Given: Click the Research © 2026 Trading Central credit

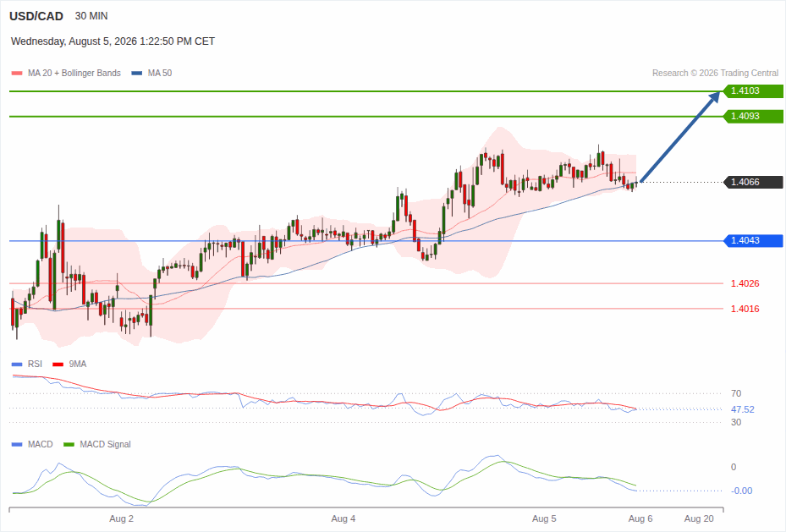Looking at the screenshot, I should [715, 73].
